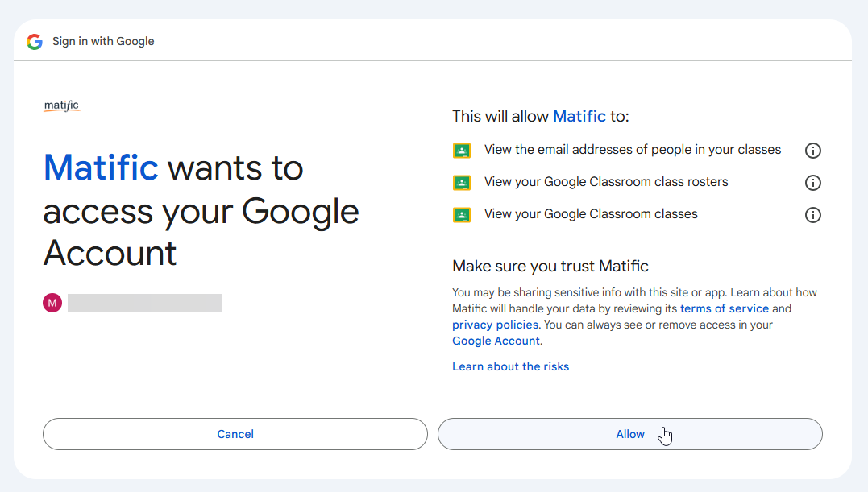Click the Google logo in the header
The height and width of the screenshot is (492, 868).
click(x=35, y=41)
